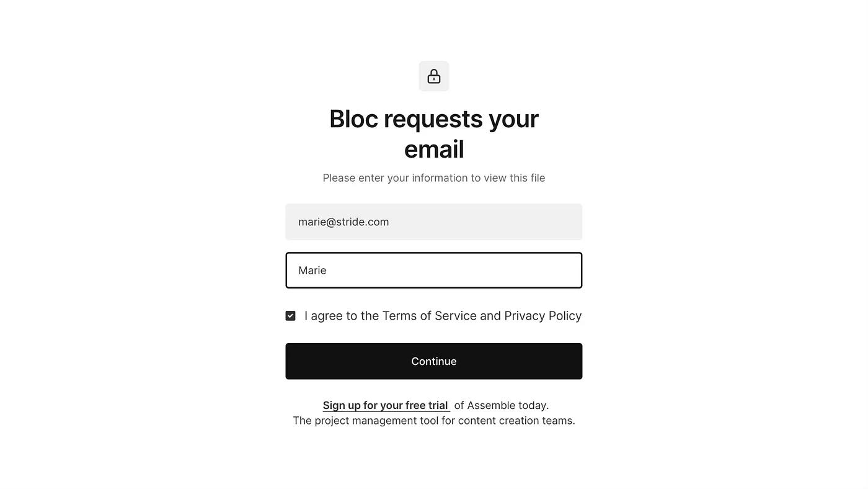Click the Terms of Service text
Image resolution: width=868 pixels, height=489 pixels.
429,316
